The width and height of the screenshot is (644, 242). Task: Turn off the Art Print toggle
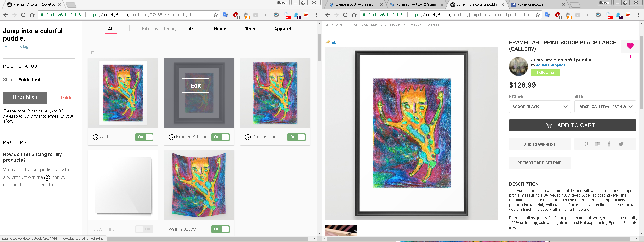click(144, 137)
